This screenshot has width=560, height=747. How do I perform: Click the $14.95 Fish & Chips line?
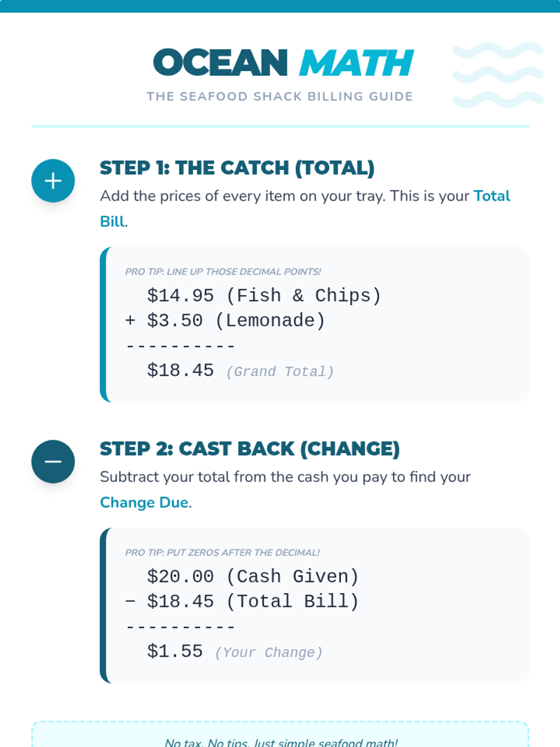point(264,296)
